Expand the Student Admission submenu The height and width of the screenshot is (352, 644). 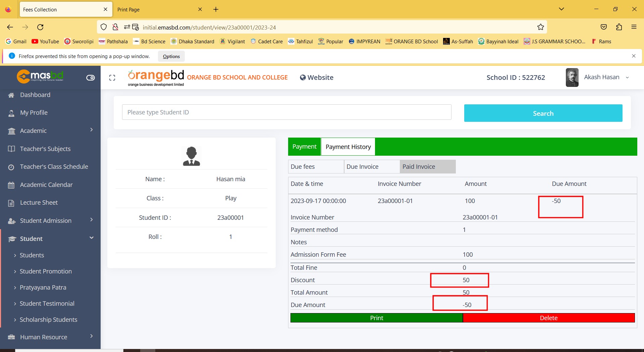click(x=50, y=221)
